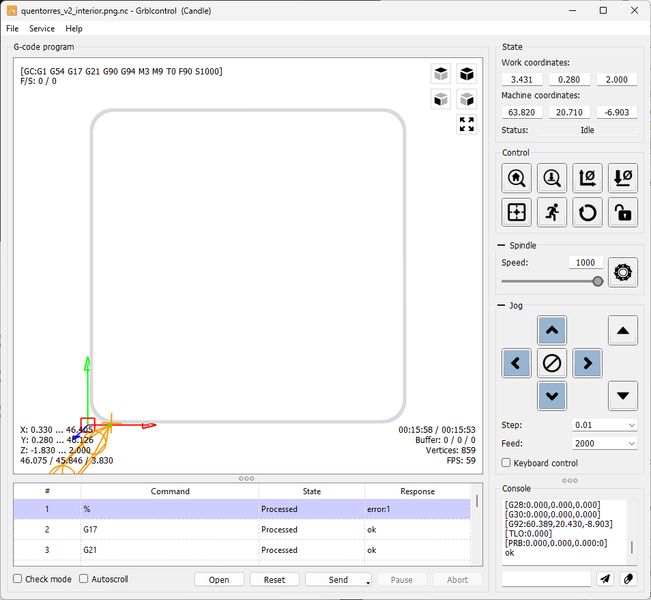Click the error:1 response cell
651x600 pixels.
(417, 509)
